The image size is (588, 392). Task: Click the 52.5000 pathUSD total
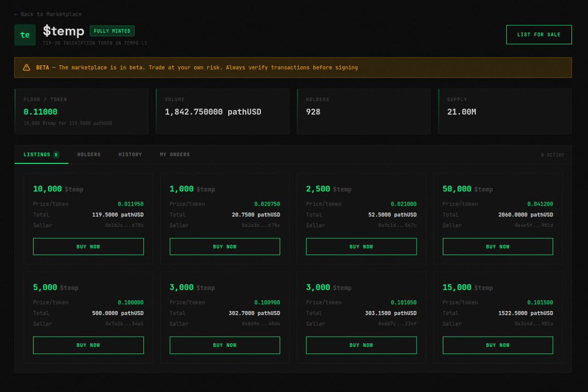pyautogui.click(x=392, y=215)
